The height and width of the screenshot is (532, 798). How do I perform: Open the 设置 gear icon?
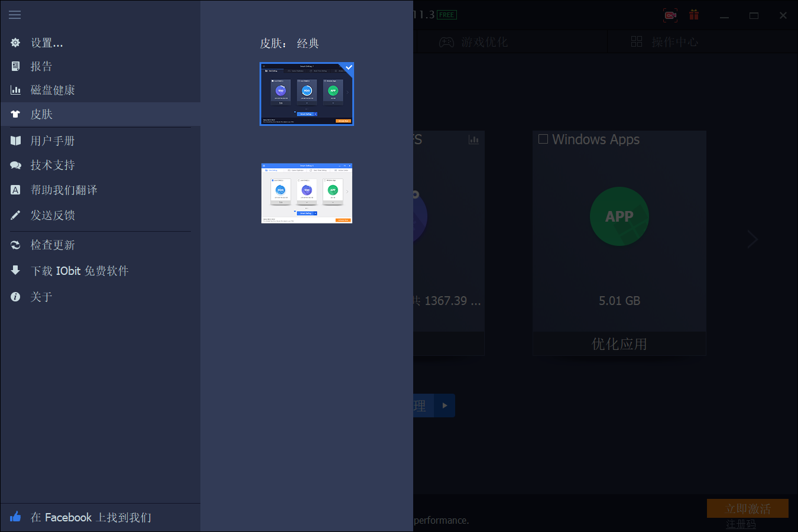pyautogui.click(x=15, y=43)
